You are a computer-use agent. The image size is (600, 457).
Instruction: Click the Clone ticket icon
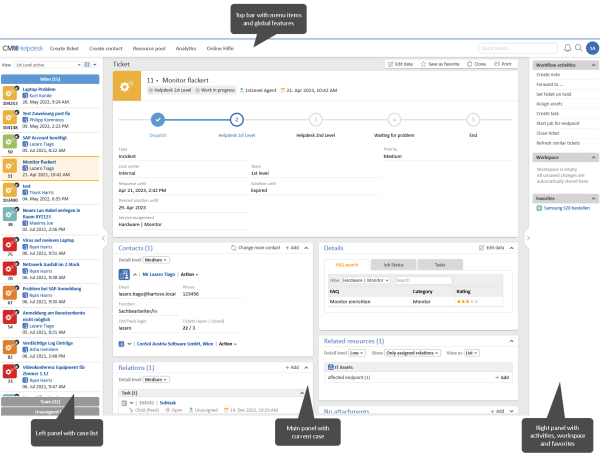pos(468,63)
